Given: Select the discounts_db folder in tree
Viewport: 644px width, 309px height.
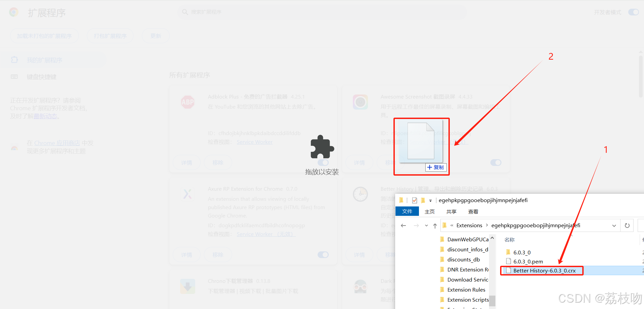Looking at the screenshot, I should [x=460, y=259].
